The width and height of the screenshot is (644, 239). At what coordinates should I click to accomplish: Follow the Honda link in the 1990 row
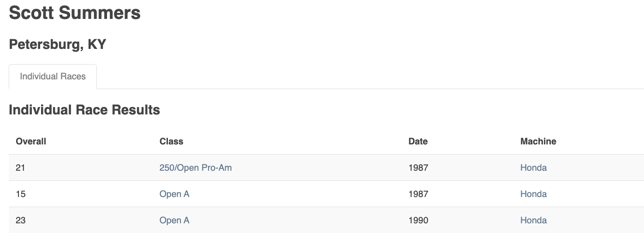point(533,221)
